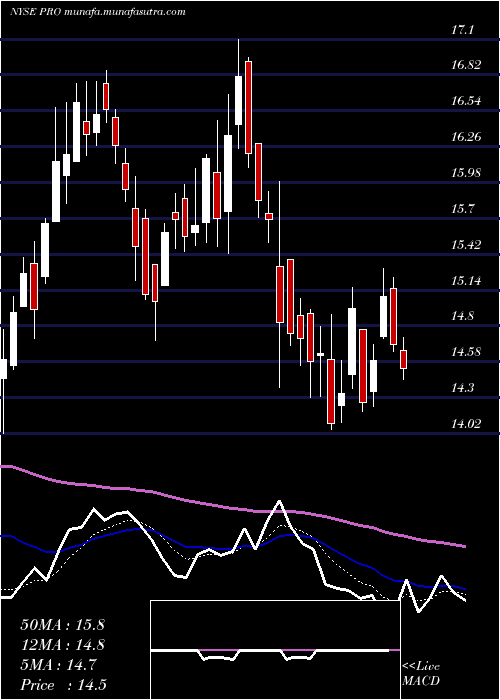Click the 16.54 price axis label
Screen dimensions: 500x700
pos(466,101)
